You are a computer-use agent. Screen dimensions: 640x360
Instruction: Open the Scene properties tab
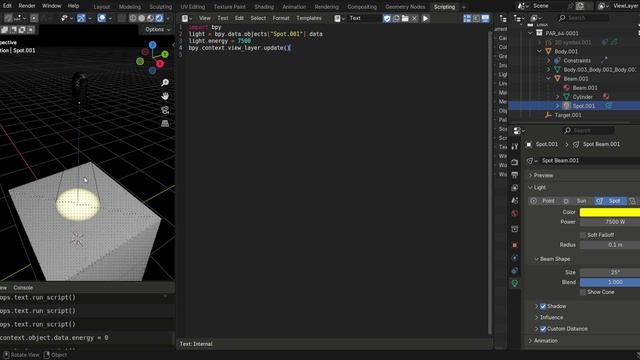point(515,200)
